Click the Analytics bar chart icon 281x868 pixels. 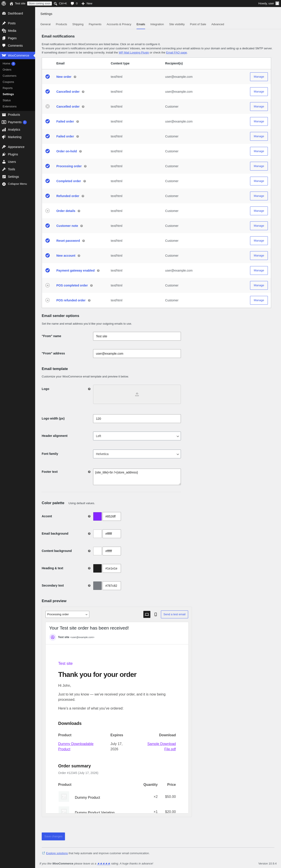(x=4, y=129)
